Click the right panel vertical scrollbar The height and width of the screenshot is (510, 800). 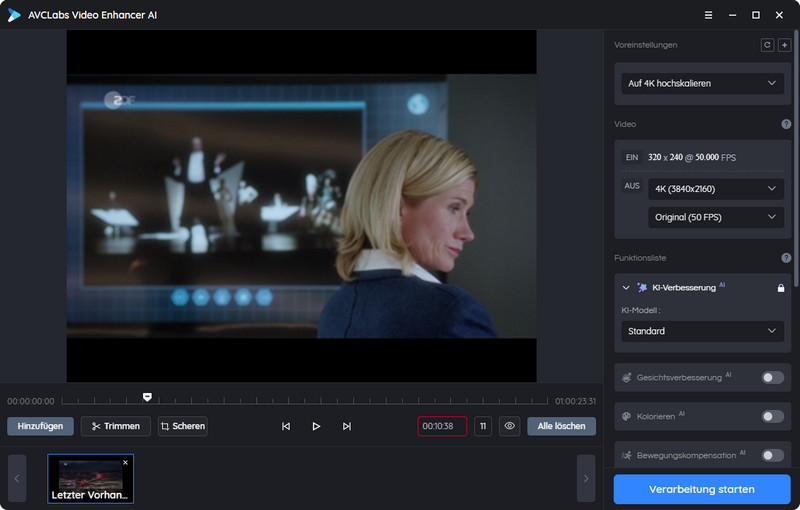tap(795, 158)
